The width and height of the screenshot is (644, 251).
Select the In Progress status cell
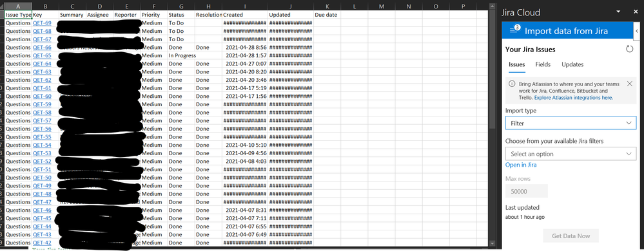click(x=182, y=55)
